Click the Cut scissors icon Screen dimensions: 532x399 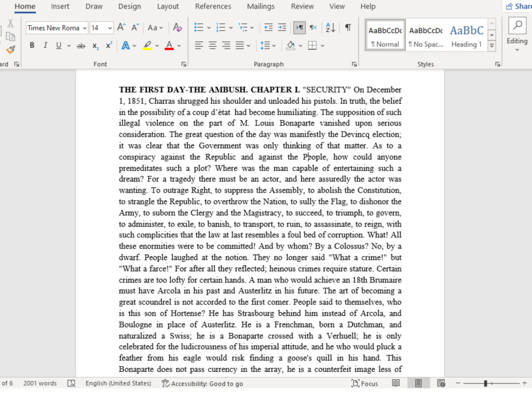11,23
